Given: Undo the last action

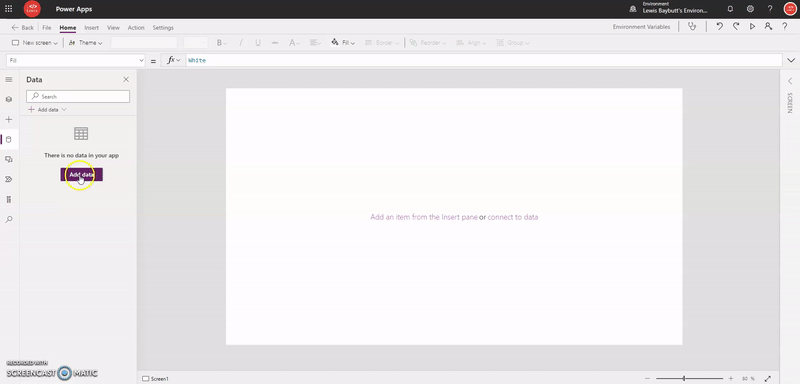Looking at the screenshot, I should [x=719, y=27].
